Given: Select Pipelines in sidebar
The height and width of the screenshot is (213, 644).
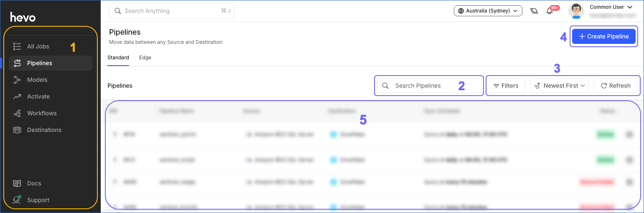Looking at the screenshot, I should click(x=50, y=63).
